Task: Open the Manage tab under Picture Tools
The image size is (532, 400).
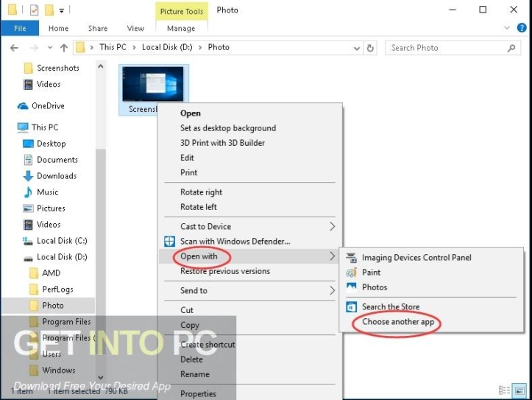Action: (181, 28)
